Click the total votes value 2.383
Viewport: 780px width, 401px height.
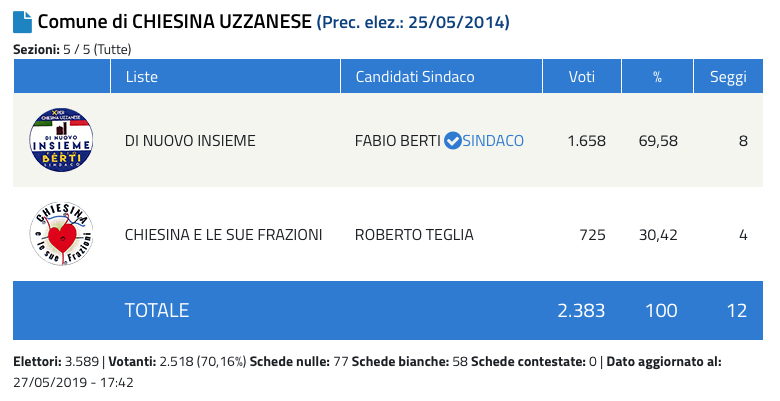(x=581, y=310)
